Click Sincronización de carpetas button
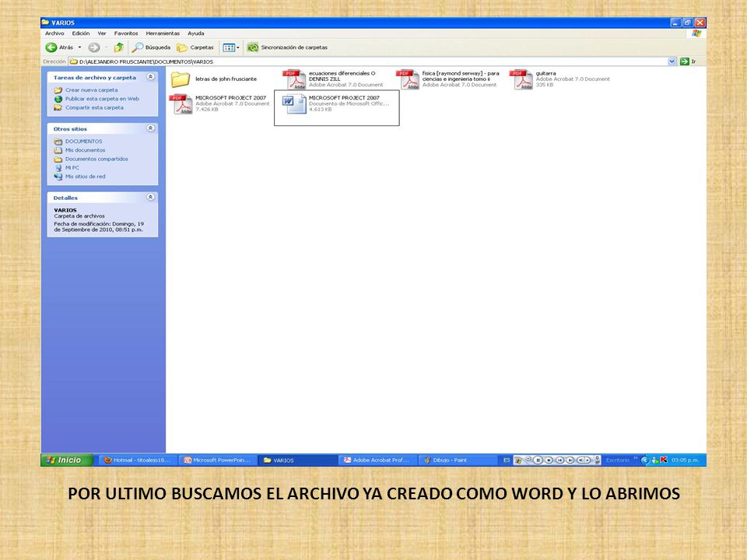 287,47
